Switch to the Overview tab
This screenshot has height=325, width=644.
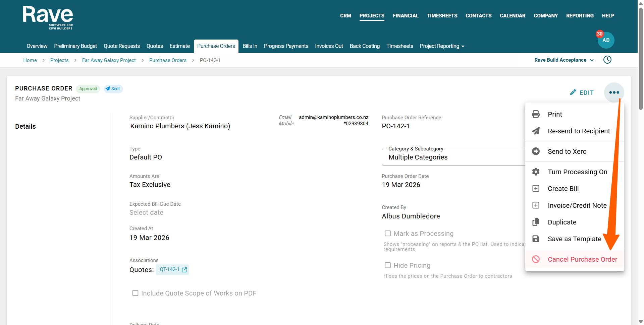37,46
